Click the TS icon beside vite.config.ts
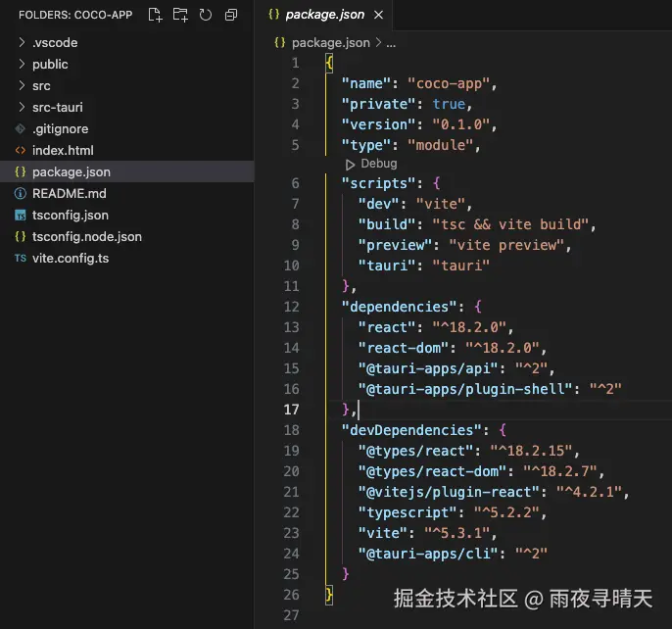This screenshot has height=629, width=672. pyautogui.click(x=21, y=258)
